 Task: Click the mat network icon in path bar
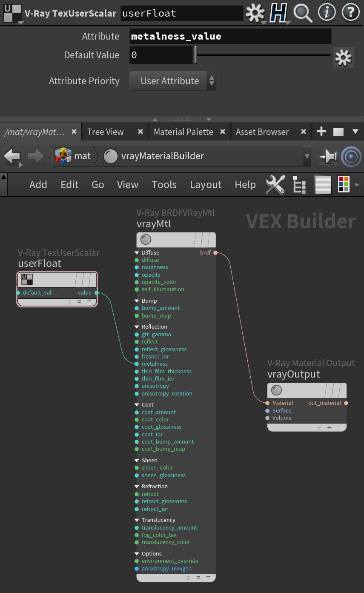pyautogui.click(x=63, y=156)
